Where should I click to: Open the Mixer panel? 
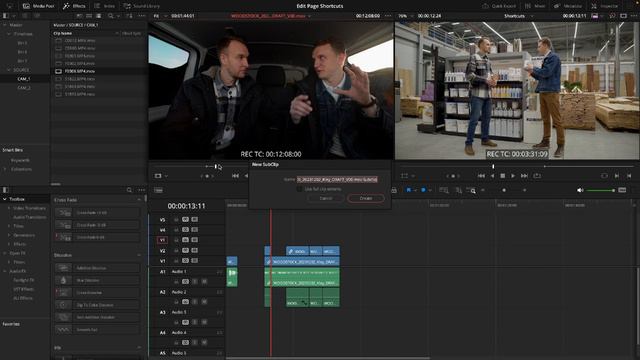click(x=535, y=6)
